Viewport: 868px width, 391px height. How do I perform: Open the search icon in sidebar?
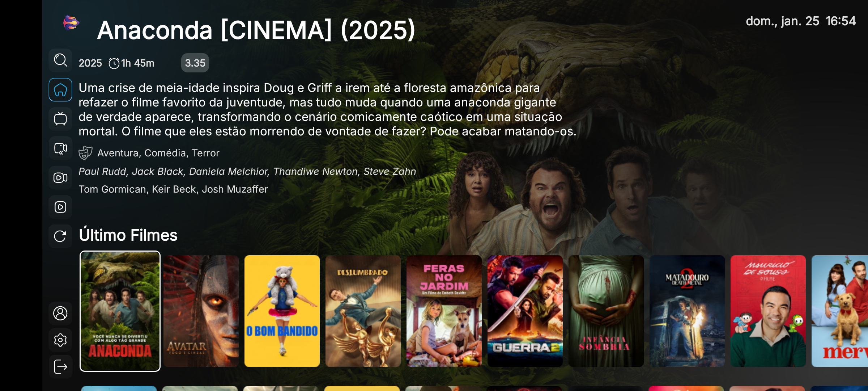pyautogui.click(x=60, y=60)
